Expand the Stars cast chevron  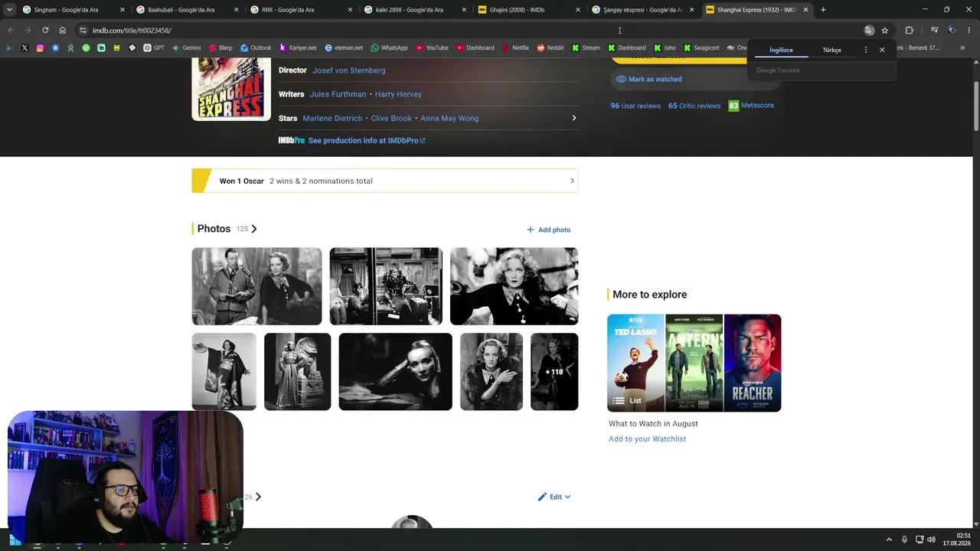click(x=574, y=118)
